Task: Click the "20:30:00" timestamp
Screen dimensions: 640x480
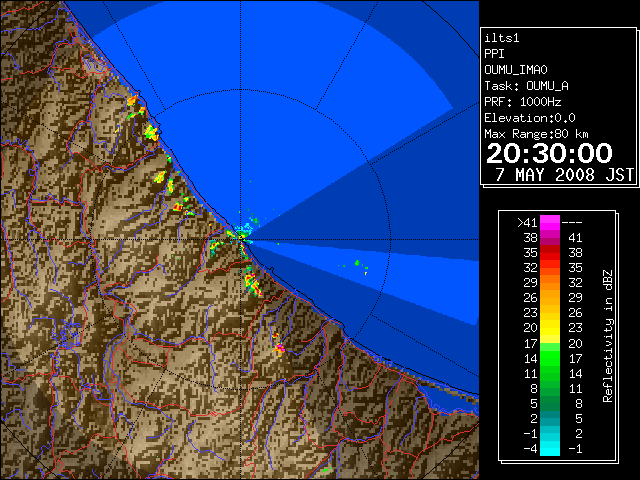Action: [549, 153]
